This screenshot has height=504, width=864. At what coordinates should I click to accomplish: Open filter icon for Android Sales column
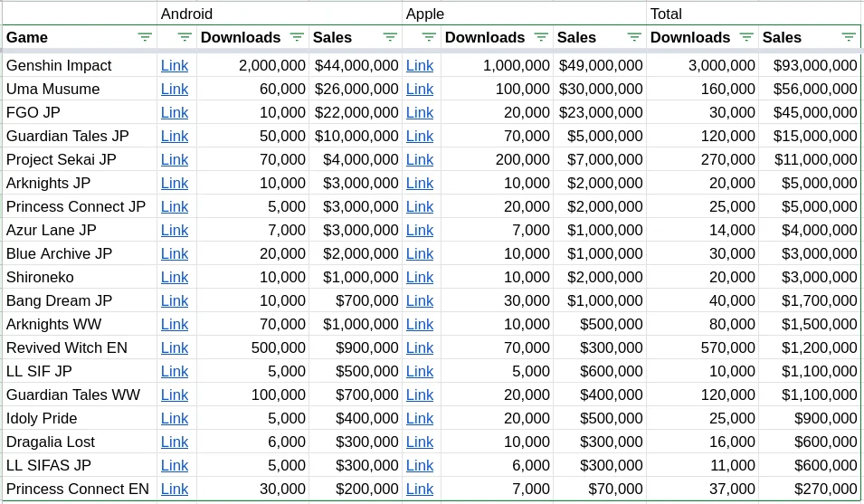point(390,37)
